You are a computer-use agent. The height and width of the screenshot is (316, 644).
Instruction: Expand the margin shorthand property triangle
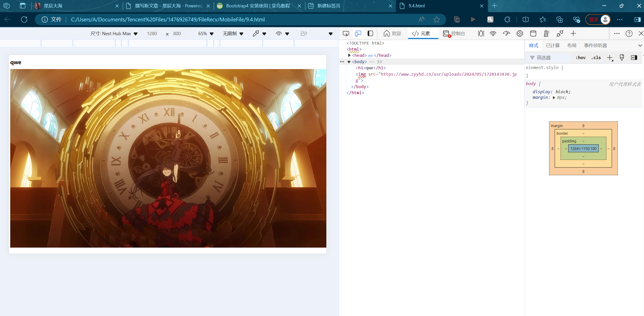[554, 98]
